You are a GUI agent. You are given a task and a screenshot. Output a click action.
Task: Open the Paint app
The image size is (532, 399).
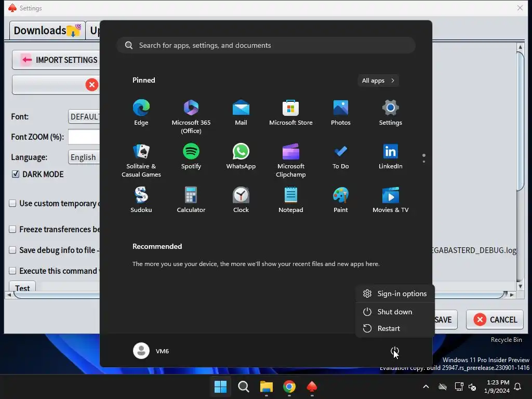(x=341, y=200)
